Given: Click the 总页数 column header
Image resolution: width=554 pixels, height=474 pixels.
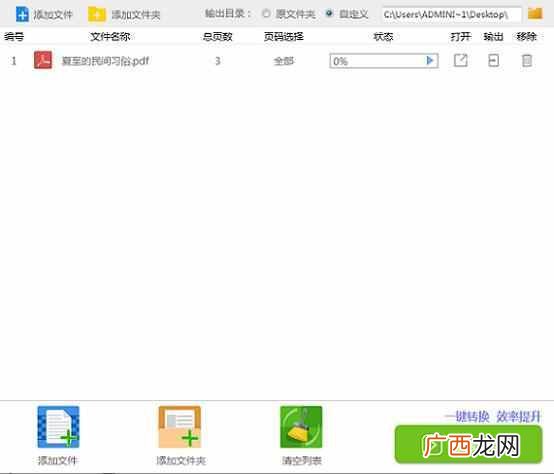Looking at the screenshot, I should click(x=217, y=36).
